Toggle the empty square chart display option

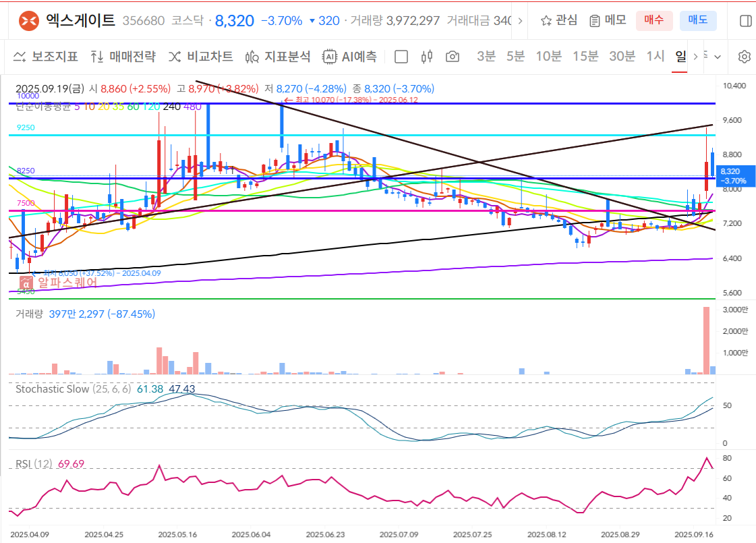401,57
